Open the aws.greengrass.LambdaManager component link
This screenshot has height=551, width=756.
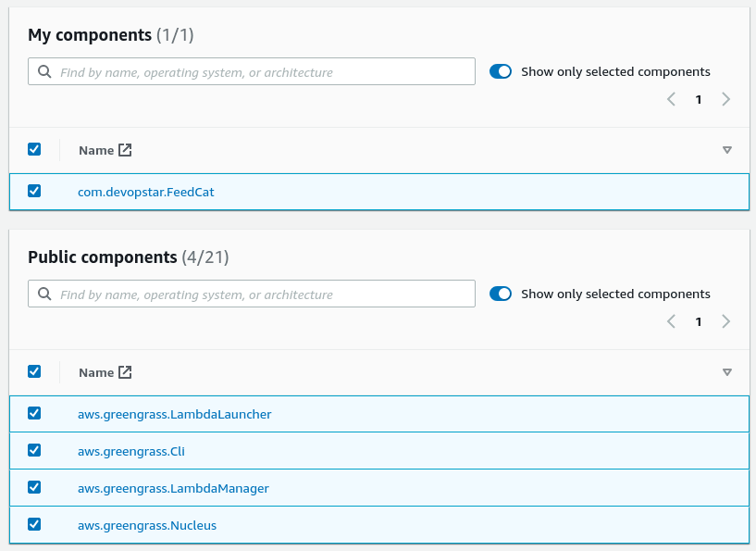coord(173,487)
